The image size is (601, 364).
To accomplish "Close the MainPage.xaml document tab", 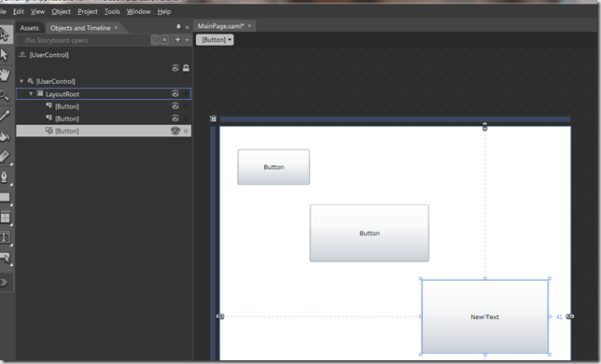I will (x=249, y=26).
